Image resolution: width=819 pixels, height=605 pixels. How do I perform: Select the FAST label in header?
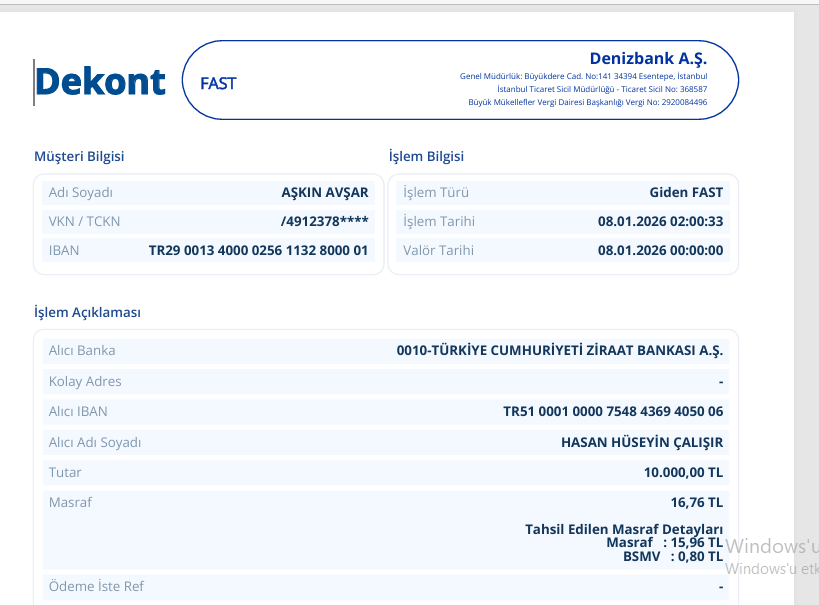[x=218, y=84]
